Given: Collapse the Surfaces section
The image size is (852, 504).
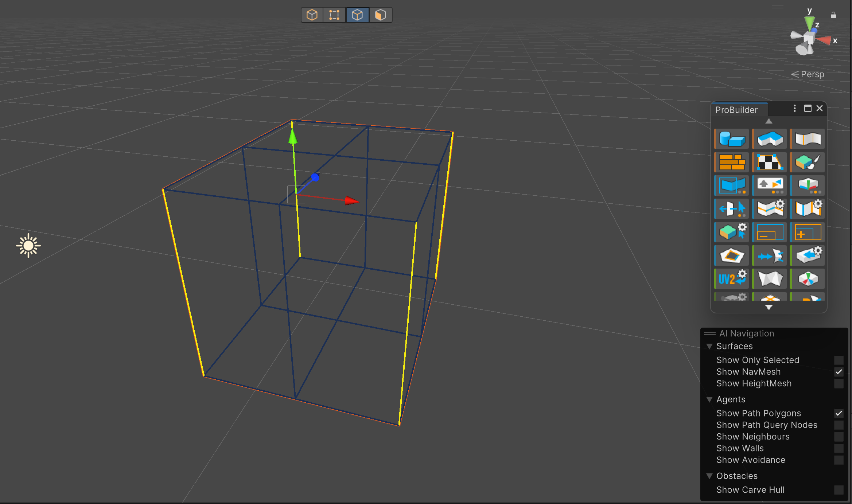Looking at the screenshot, I should pos(709,346).
